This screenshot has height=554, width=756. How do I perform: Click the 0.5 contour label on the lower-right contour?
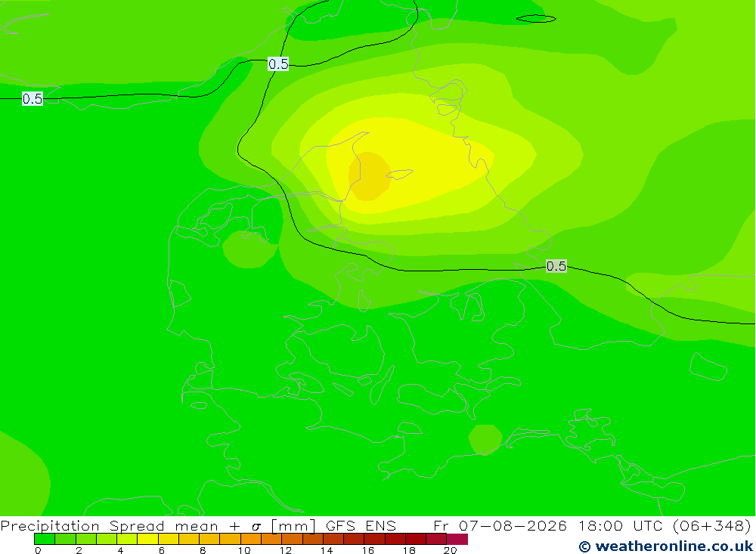click(556, 266)
